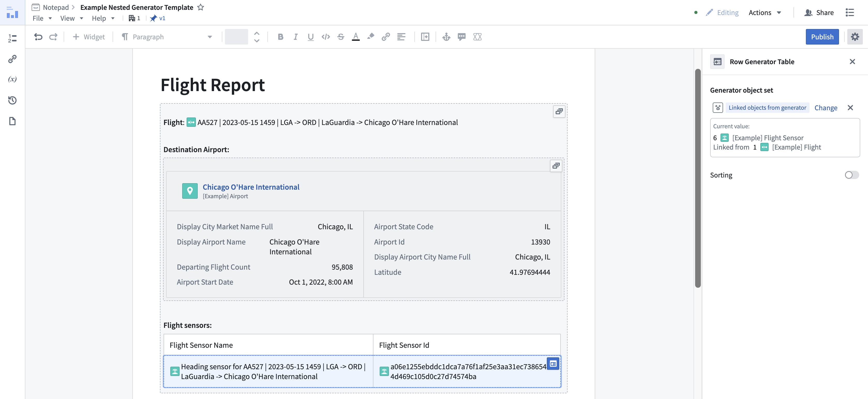Toggle the Editing mode indicator
The image size is (868, 399).
[722, 12]
